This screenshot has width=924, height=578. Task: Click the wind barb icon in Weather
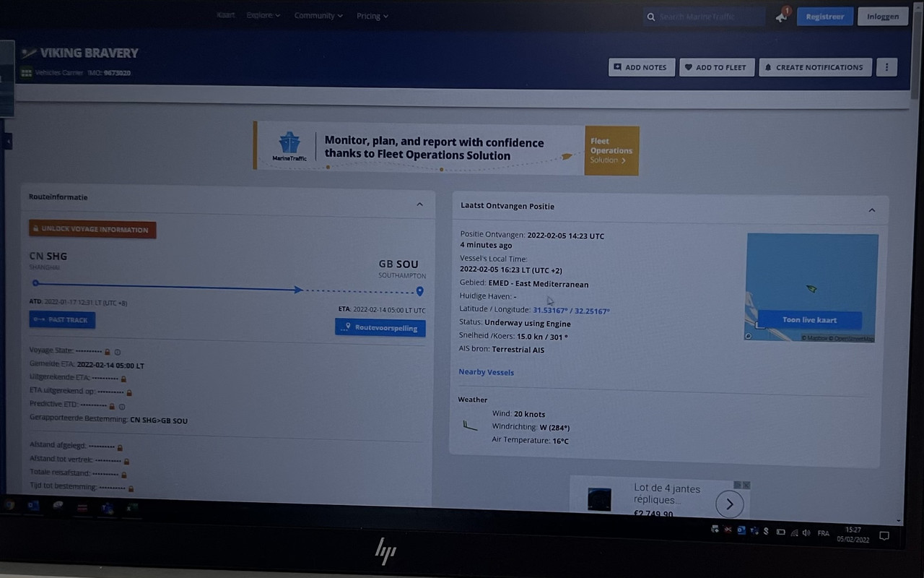click(470, 426)
